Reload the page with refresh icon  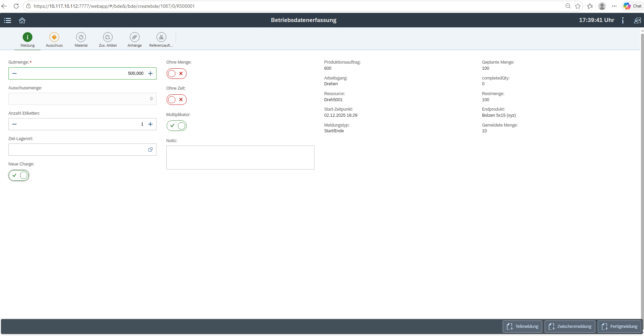tap(16, 6)
